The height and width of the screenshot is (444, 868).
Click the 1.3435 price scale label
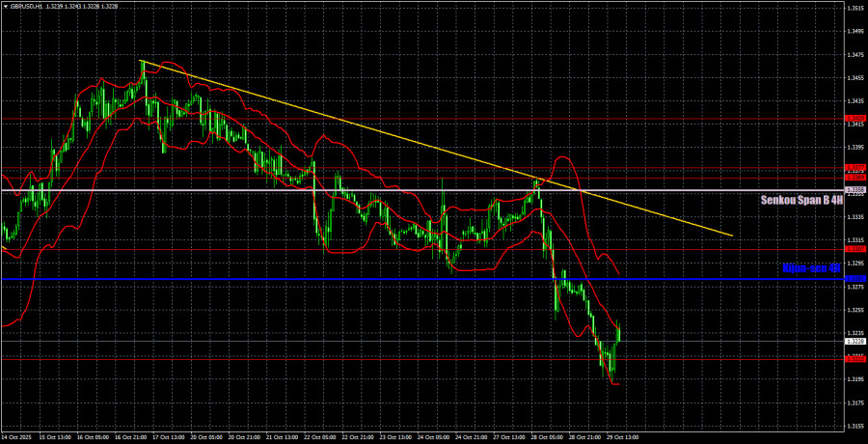tap(854, 101)
